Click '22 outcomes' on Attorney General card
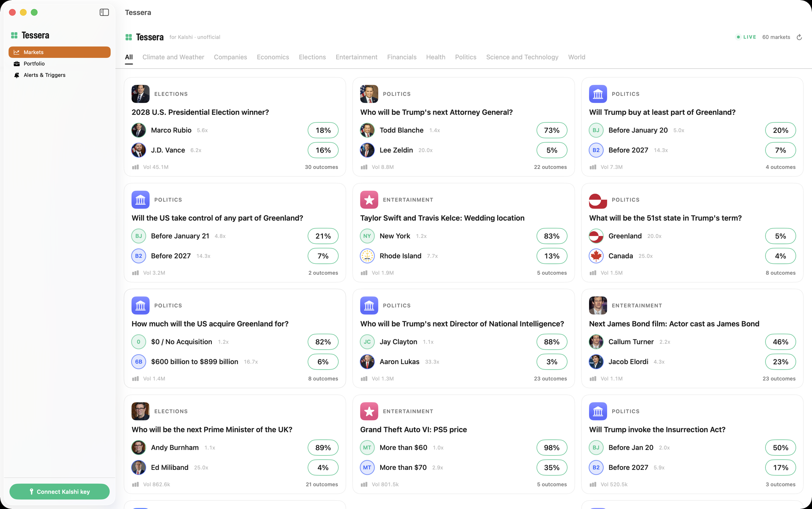This screenshot has width=812, height=509. (550, 167)
